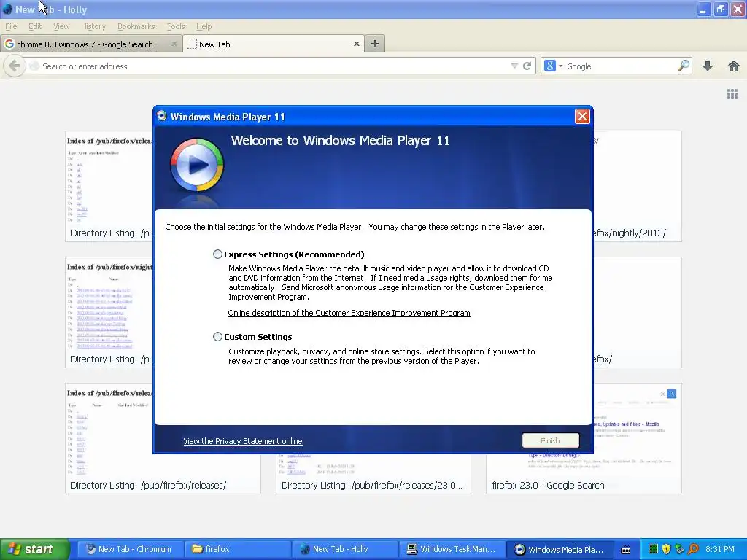The height and width of the screenshot is (560, 747).
Task: Open the Edit menu in the browser
Action: point(35,26)
